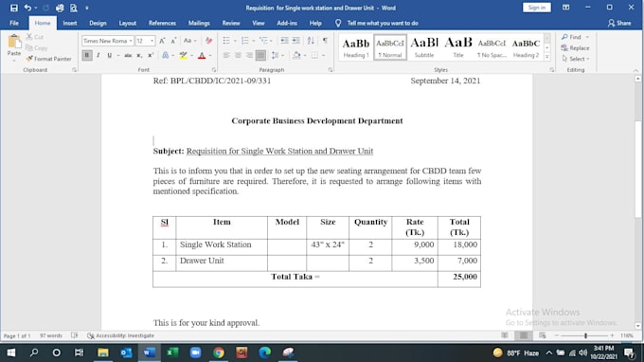
Task: Sort the selected text
Action: pos(311,40)
